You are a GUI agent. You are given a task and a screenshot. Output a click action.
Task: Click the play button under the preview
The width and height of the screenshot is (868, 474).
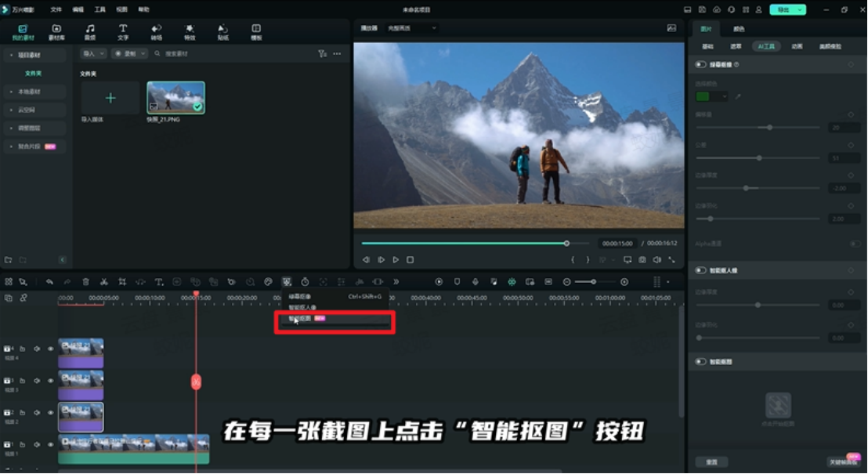(x=396, y=259)
